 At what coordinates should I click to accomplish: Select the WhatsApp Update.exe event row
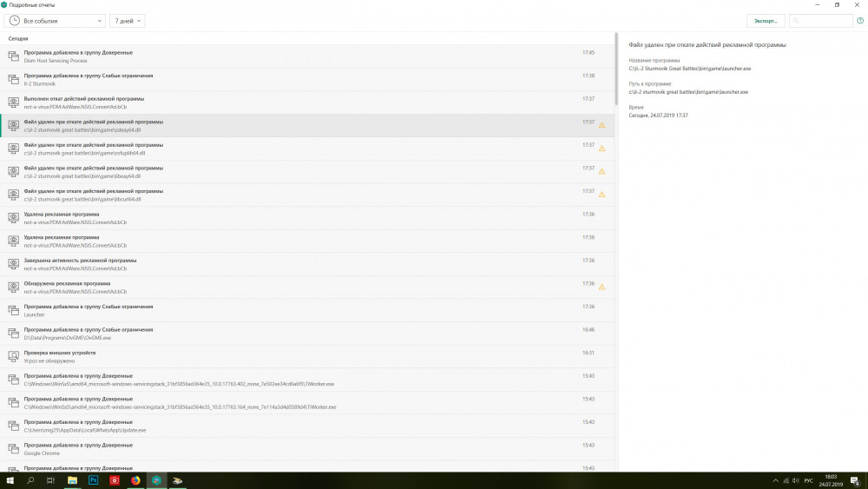pos(307,426)
